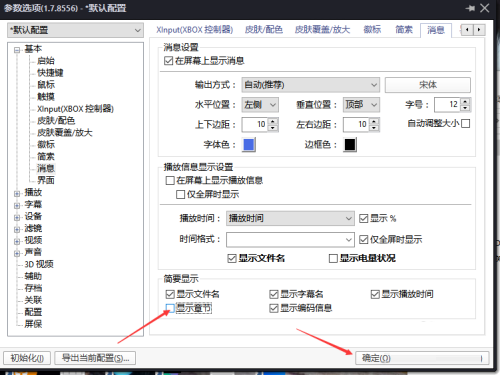Confirm with the 确定(O) button

click(x=422, y=358)
